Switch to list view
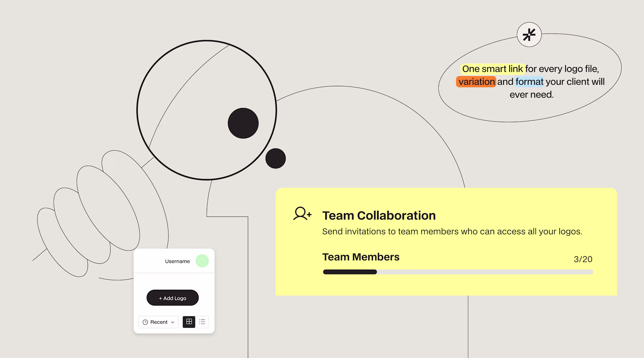Image resolution: width=644 pixels, height=358 pixels. point(202,322)
